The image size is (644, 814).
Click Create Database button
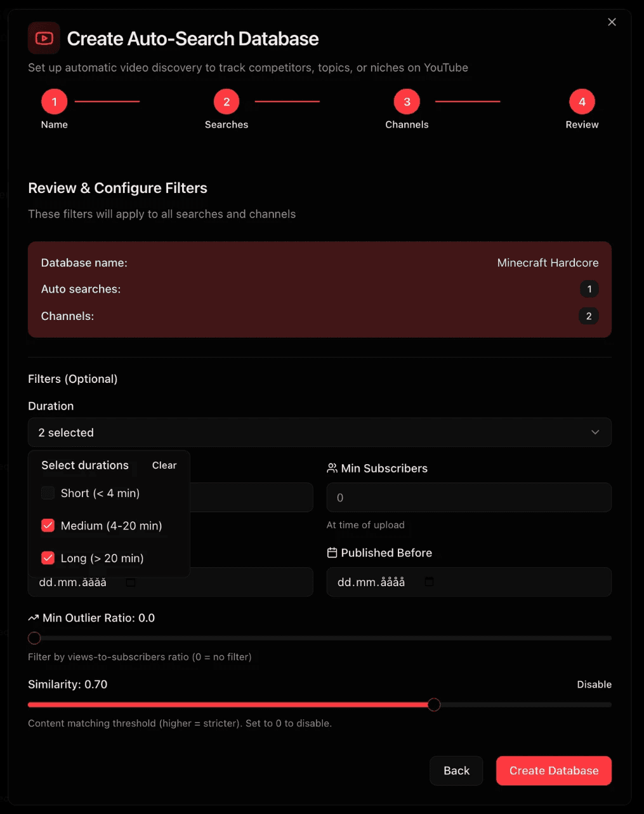(554, 771)
